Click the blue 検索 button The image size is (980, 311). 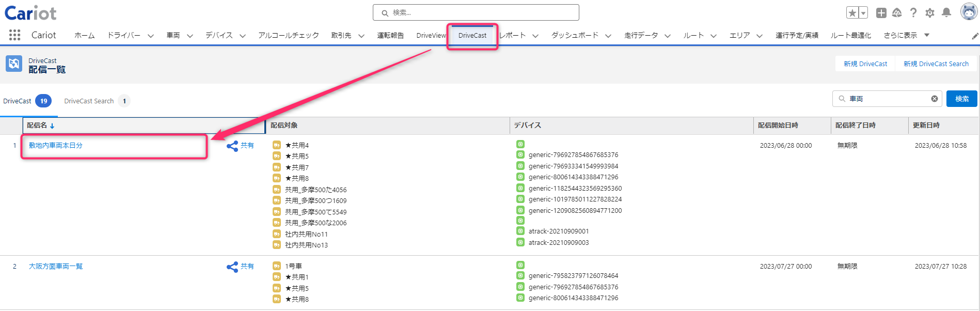(962, 99)
